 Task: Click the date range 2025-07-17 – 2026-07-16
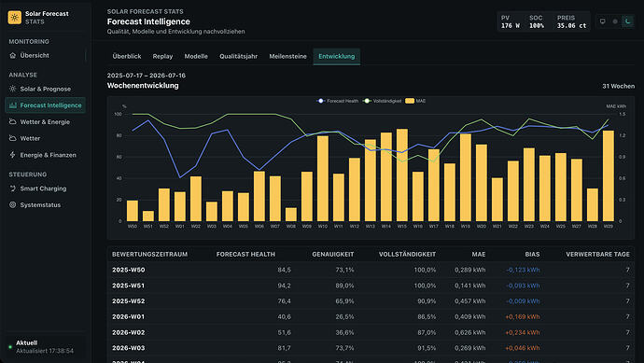[x=147, y=76]
